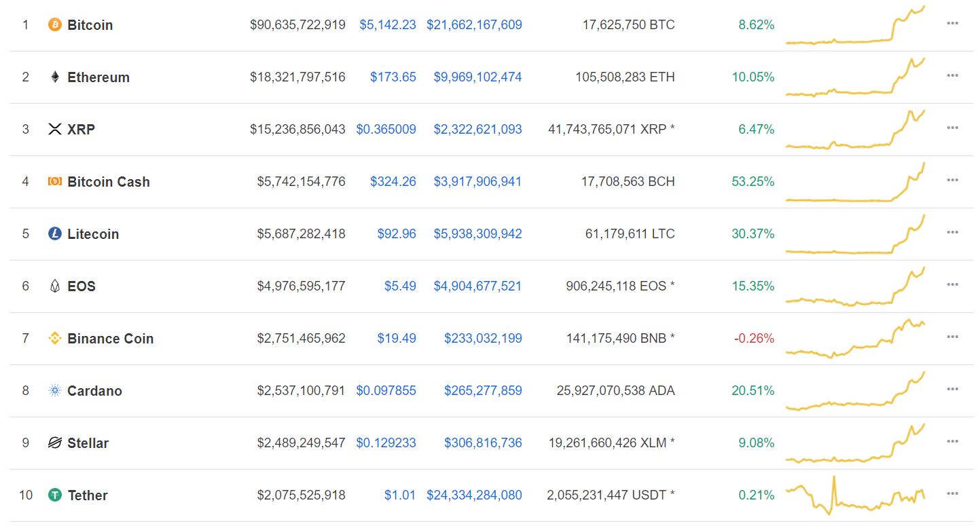Click Binance Coin price $19.49

(x=397, y=339)
